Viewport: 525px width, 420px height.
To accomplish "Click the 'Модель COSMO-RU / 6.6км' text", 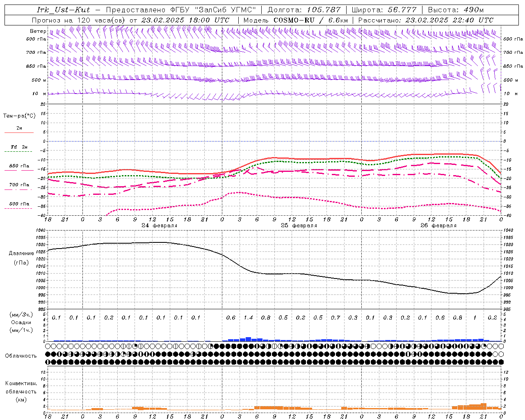I will (x=296, y=20).
